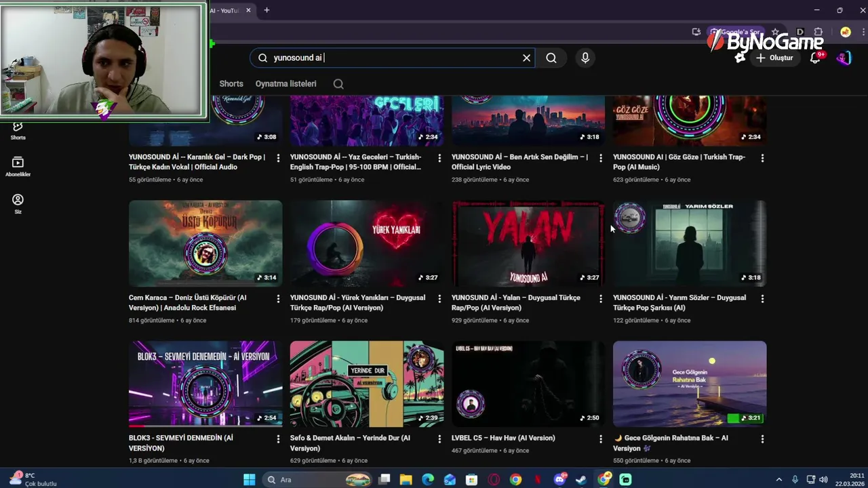Open Discord from the taskbar
The height and width of the screenshot is (488, 868).
pyautogui.click(x=559, y=480)
